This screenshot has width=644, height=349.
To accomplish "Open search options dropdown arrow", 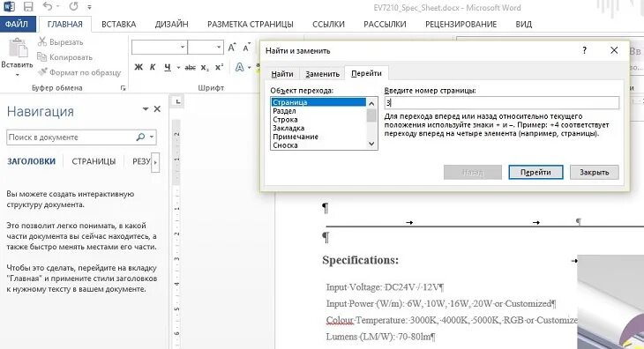I will coord(152,137).
